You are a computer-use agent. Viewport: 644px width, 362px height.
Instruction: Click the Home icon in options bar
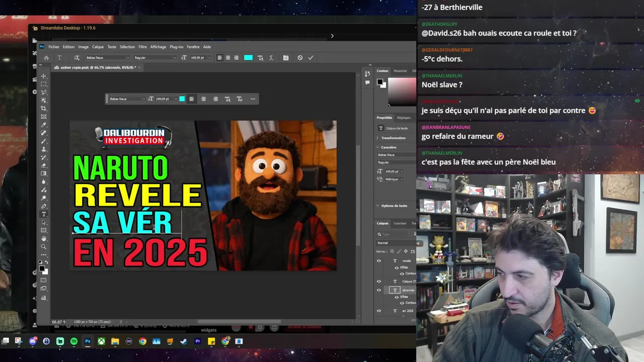coord(46,58)
